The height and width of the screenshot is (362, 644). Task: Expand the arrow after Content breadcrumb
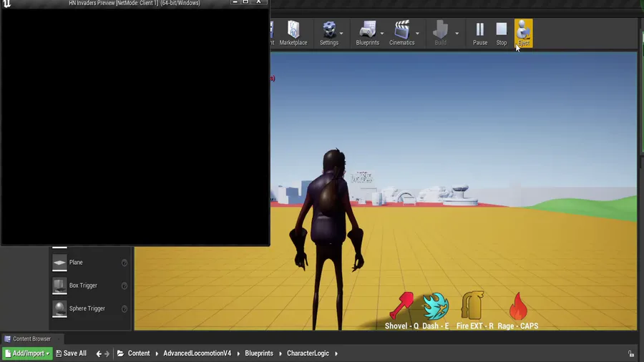coord(157,353)
